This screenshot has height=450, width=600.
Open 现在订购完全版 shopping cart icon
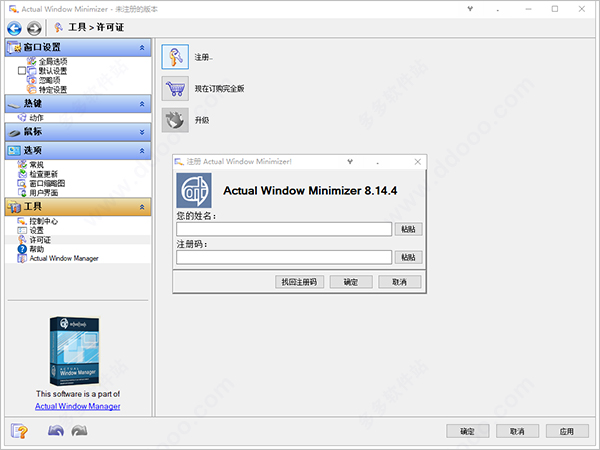click(x=175, y=88)
